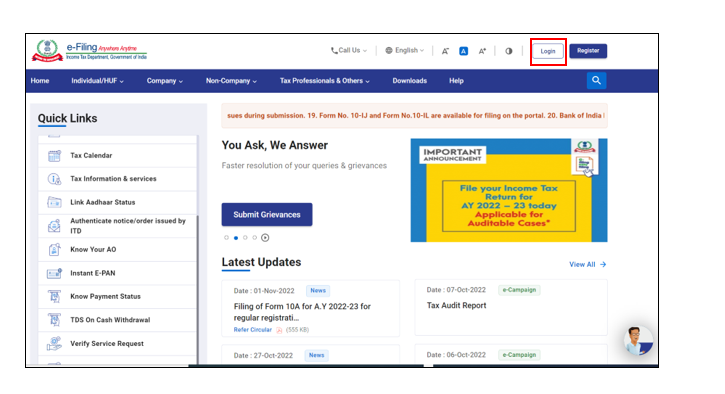
Task: Go to the Help menu item
Action: pyautogui.click(x=456, y=81)
